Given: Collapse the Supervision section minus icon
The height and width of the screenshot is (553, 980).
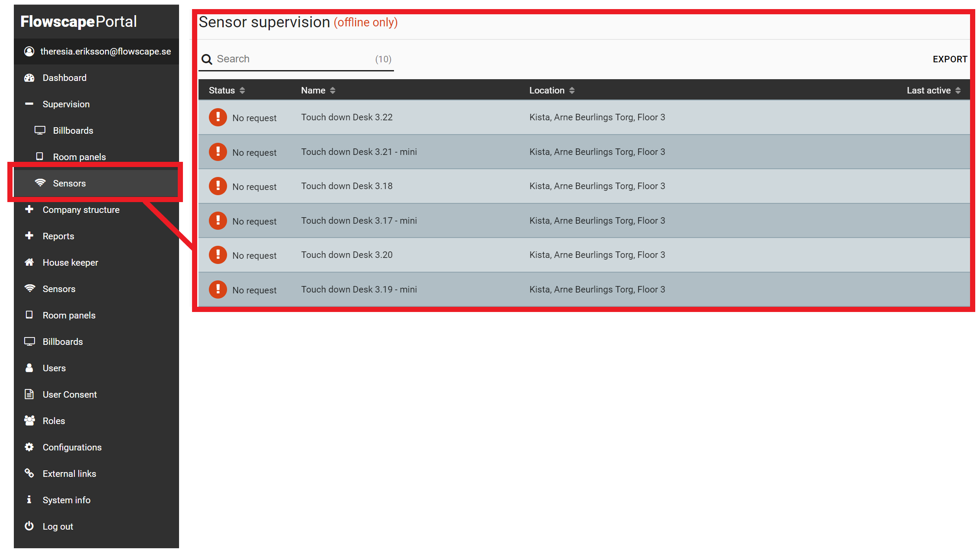Looking at the screenshot, I should click(29, 104).
